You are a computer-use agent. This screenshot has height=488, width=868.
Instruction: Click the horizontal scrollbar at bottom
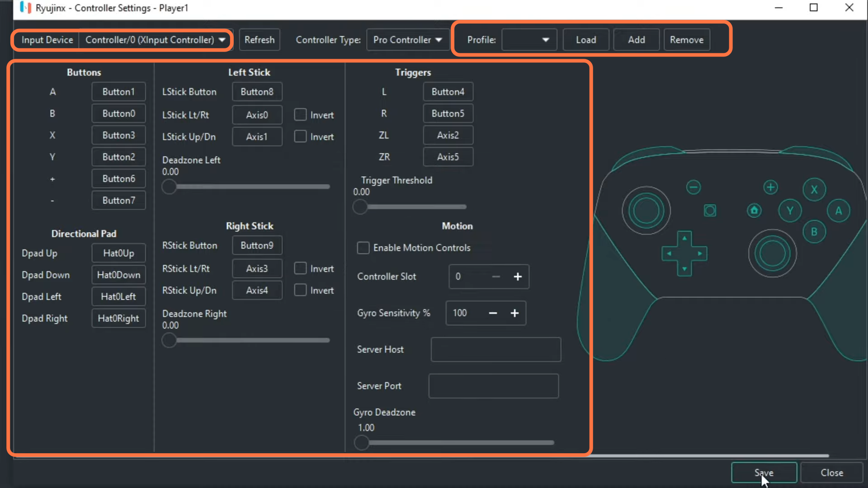[x=710, y=456]
